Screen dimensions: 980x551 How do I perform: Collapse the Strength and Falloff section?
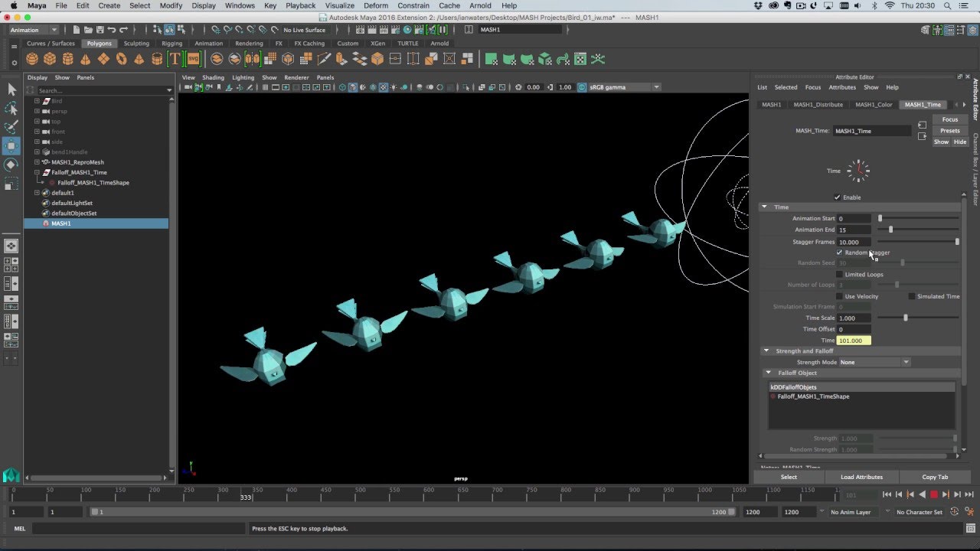point(766,351)
